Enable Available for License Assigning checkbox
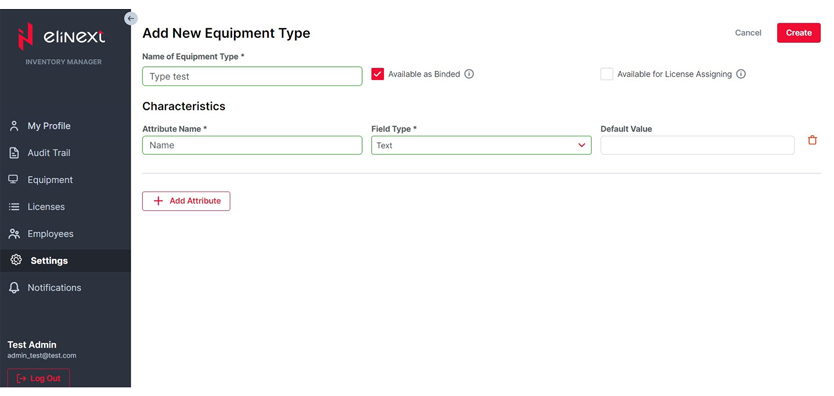 tap(607, 74)
